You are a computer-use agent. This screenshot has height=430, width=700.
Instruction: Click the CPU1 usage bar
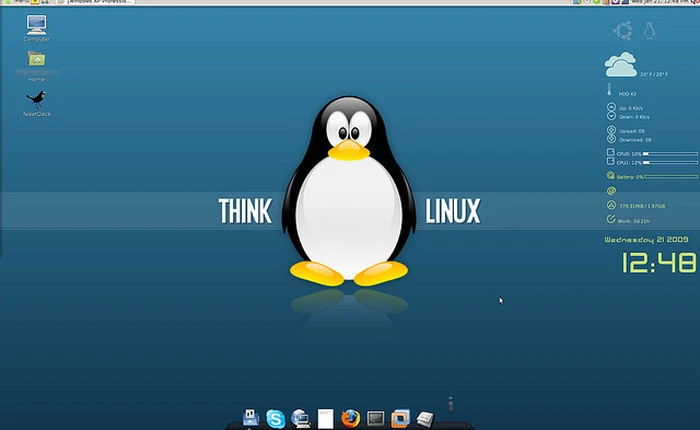[x=670, y=163]
